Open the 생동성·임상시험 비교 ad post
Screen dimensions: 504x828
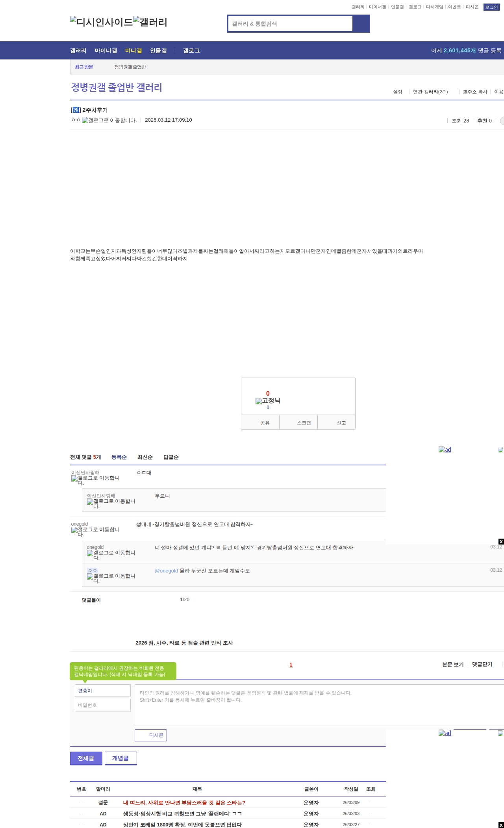tap(182, 814)
